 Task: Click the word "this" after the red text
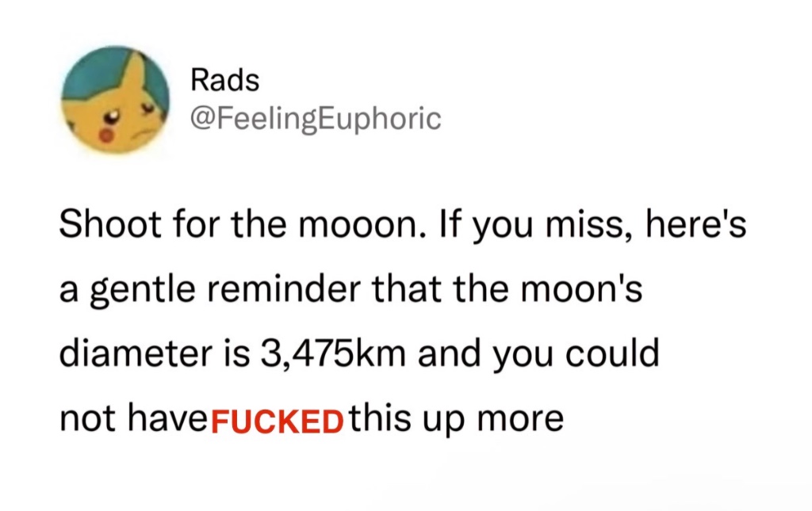(378, 418)
